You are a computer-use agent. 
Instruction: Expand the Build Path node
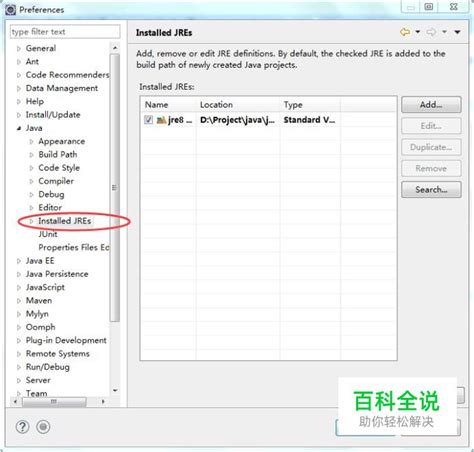[31, 155]
